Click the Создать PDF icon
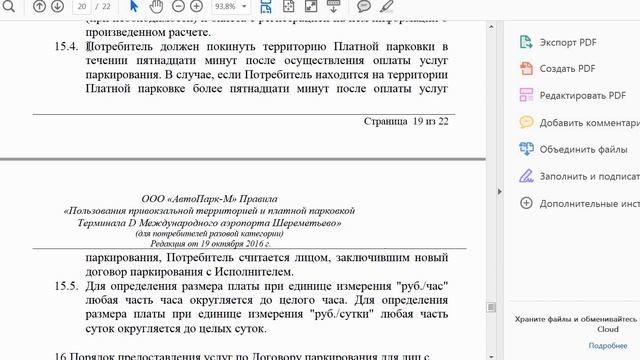This screenshot has width=640, height=360. [526, 68]
